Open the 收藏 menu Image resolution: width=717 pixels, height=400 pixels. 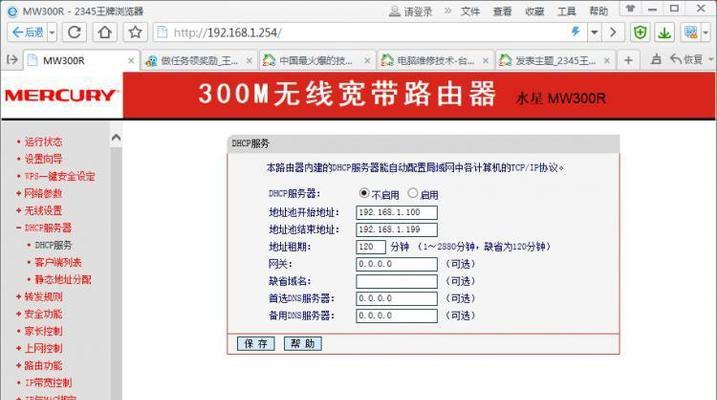point(534,11)
